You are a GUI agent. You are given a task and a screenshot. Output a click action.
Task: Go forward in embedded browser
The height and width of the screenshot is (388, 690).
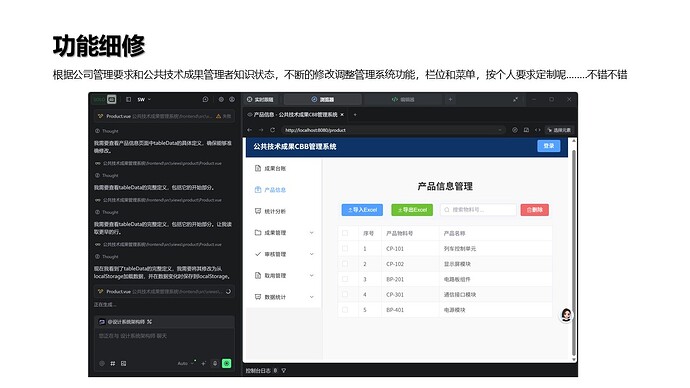click(261, 130)
